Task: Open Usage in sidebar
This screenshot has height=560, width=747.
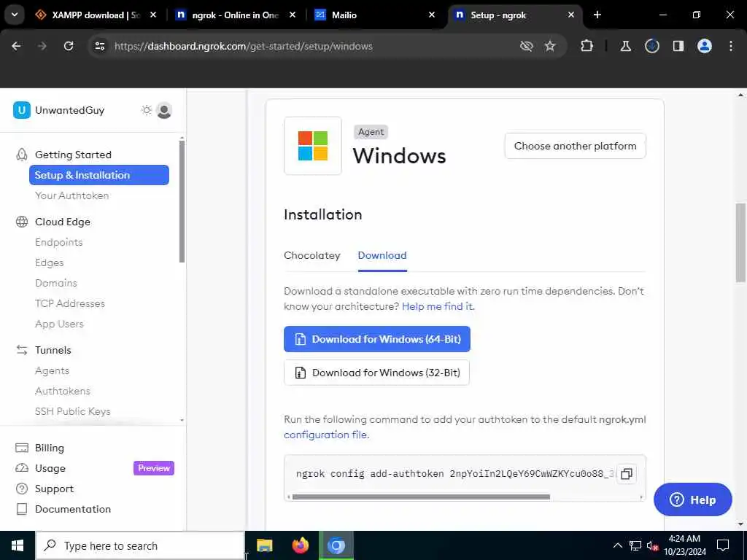Action: coord(50,469)
